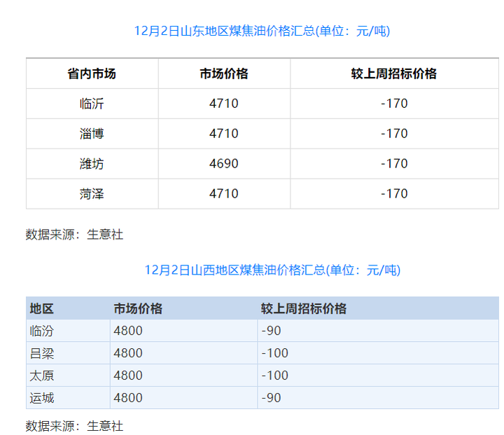Click the -170 change in the 淄博 row

(394, 134)
